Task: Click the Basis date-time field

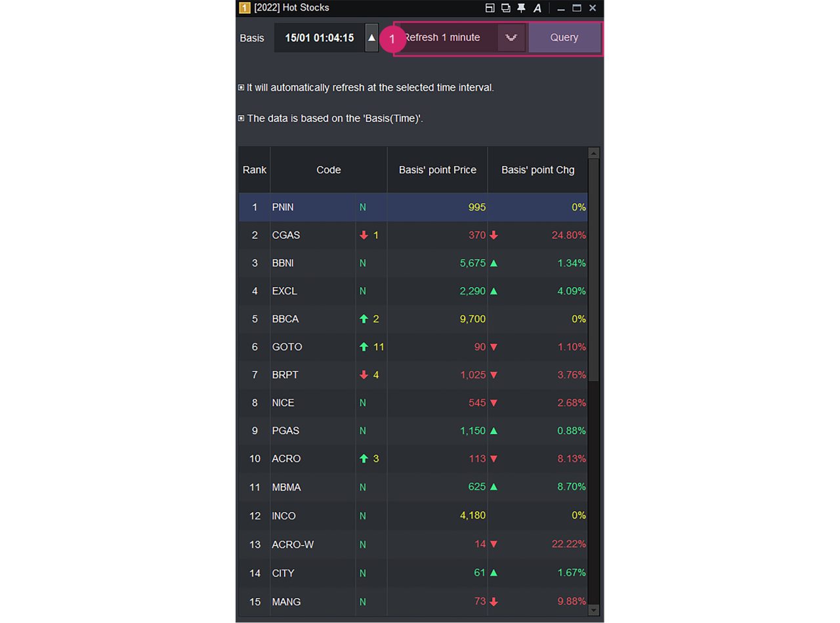Action: tap(319, 37)
